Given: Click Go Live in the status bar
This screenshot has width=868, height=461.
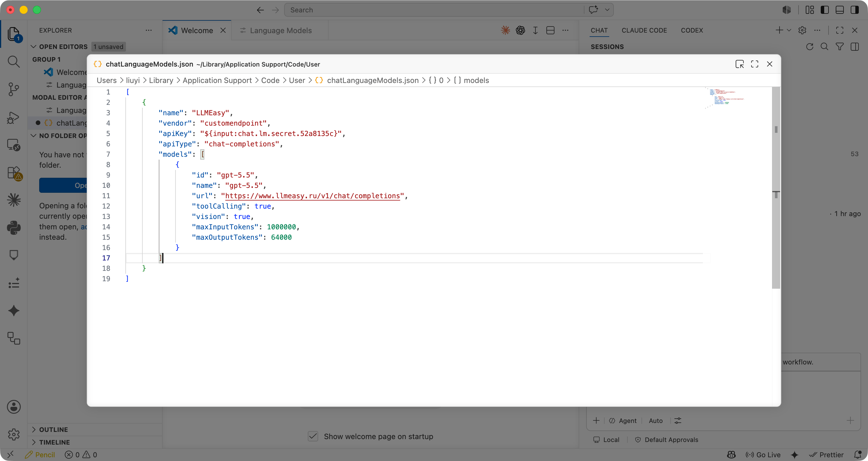Looking at the screenshot, I should click(x=763, y=455).
